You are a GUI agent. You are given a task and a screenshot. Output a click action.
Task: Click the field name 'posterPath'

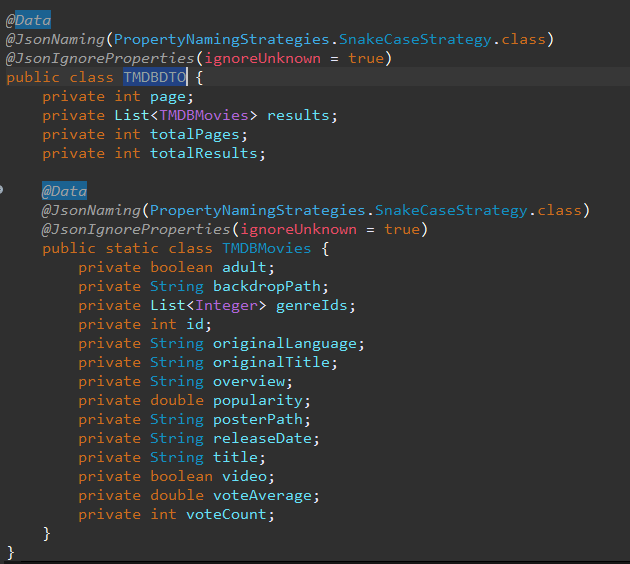[258, 419]
